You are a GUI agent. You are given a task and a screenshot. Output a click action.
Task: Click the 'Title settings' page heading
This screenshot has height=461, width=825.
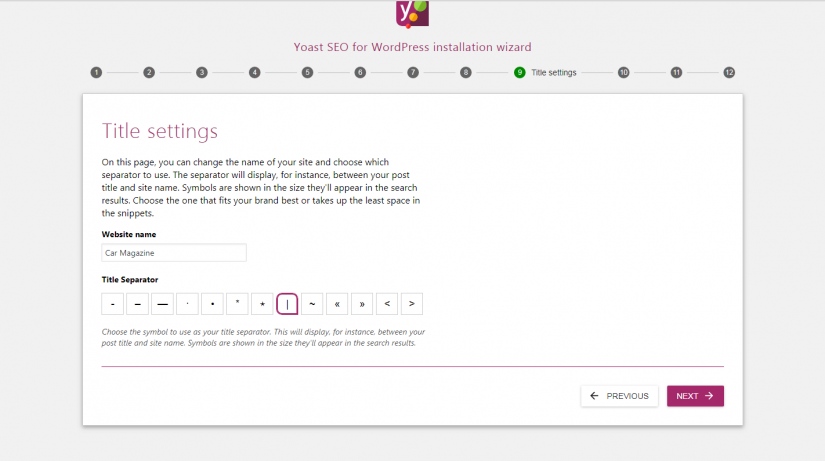[x=159, y=131]
